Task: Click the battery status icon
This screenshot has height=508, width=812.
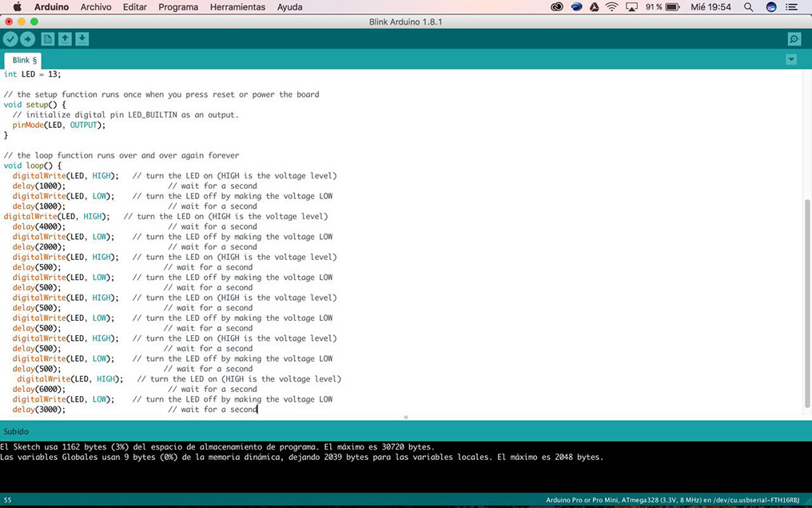Action: tap(673, 7)
